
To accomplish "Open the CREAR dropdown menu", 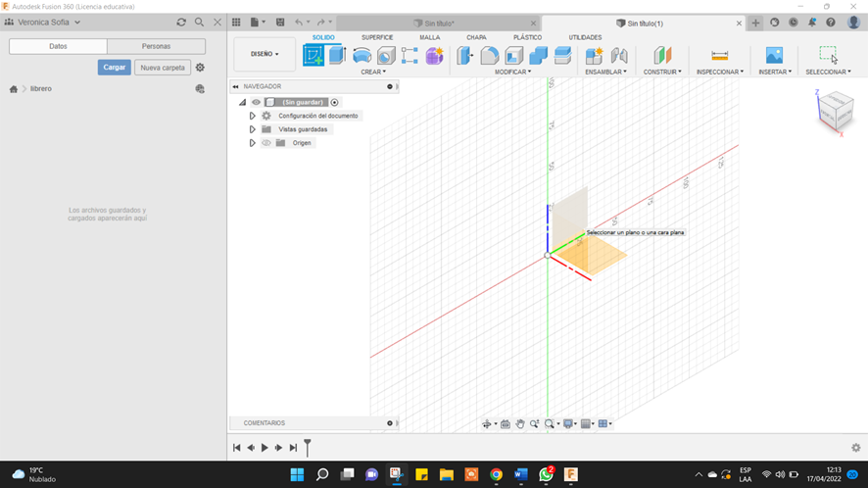I will click(373, 72).
